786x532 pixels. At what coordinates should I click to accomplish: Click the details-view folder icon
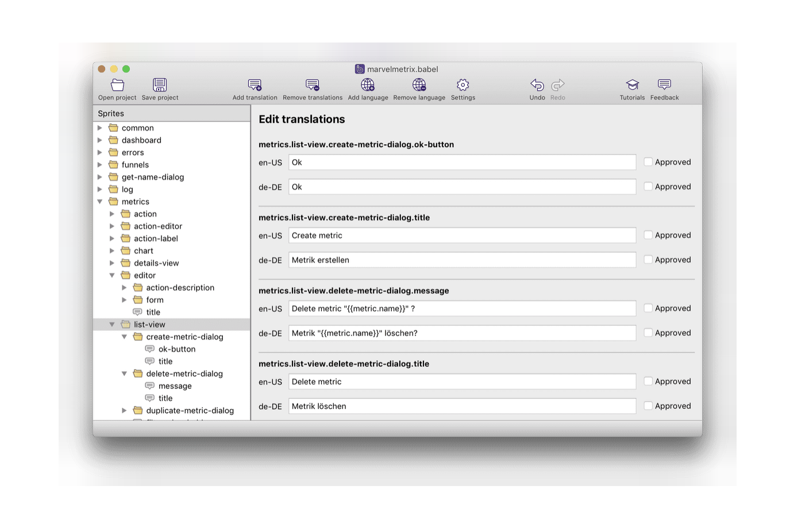pos(126,263)
